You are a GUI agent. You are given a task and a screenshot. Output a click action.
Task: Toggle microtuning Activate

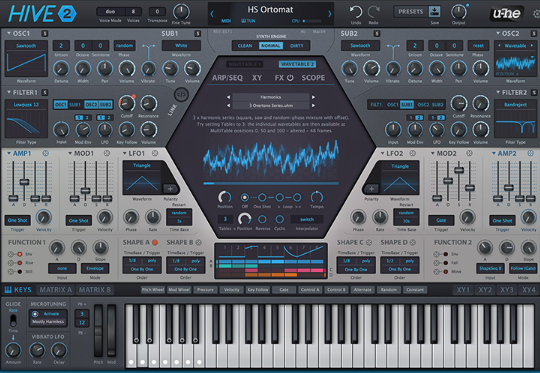coord(35,314)
